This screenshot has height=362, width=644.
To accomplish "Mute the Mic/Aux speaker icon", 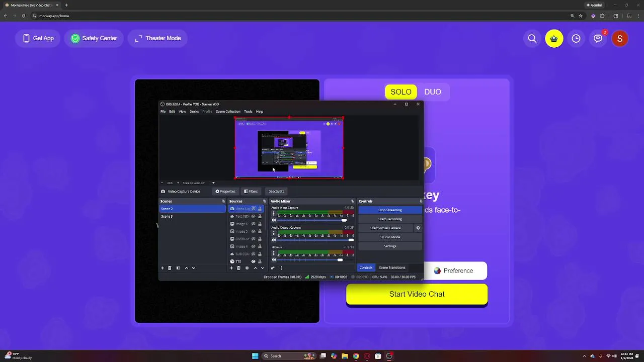I will pos(274,259).
